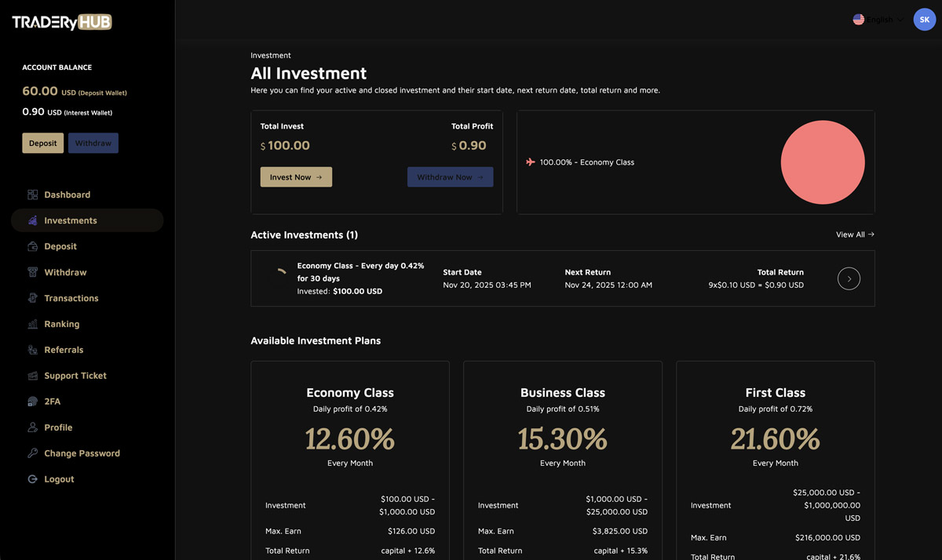Click the 2FA fingerprint icon in sidebar
Screen dimensions: 942x560
click(x=32, y=402)
